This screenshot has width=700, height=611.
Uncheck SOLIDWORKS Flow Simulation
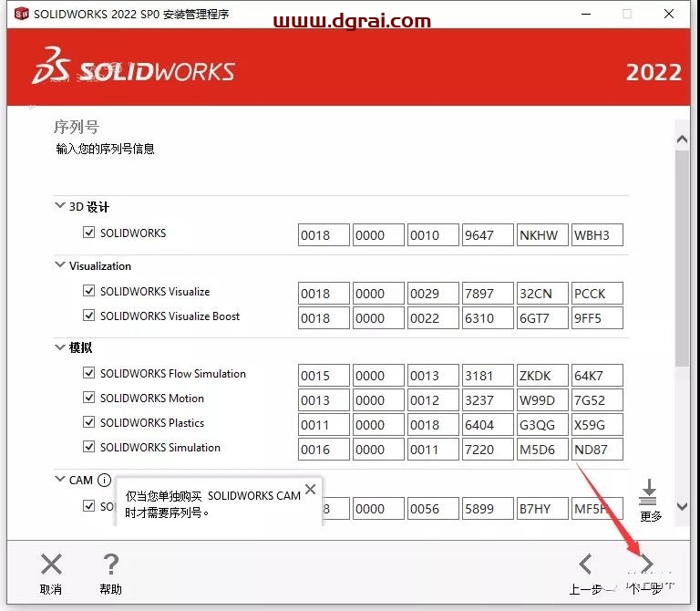click(88, 373)
